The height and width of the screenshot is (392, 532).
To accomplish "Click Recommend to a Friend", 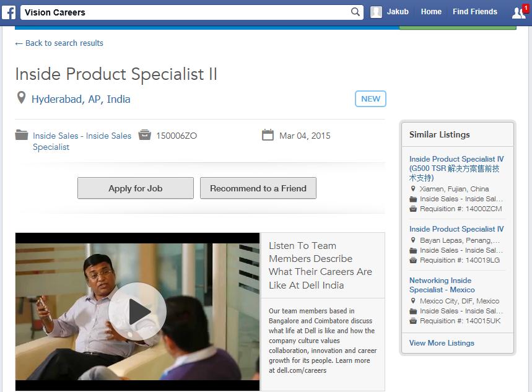I will coord(258,188).
